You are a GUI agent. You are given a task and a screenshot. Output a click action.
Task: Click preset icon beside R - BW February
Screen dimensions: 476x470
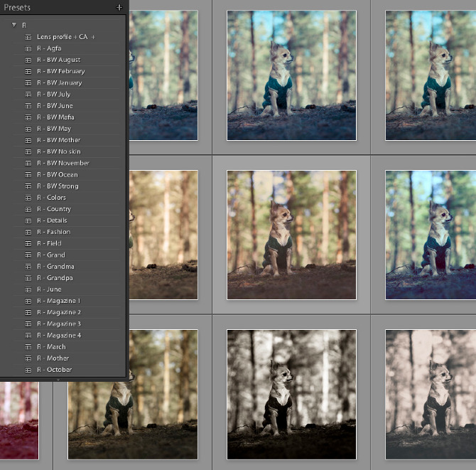[28, 71]
